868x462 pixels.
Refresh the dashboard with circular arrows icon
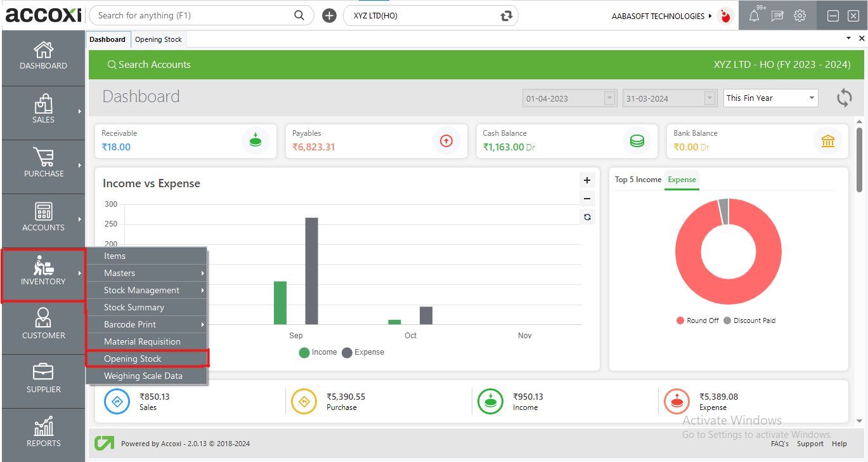pos(844,98)
